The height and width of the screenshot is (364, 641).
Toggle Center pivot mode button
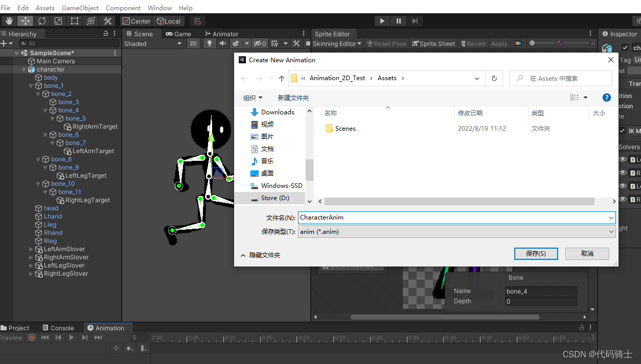tap(136, 21)
